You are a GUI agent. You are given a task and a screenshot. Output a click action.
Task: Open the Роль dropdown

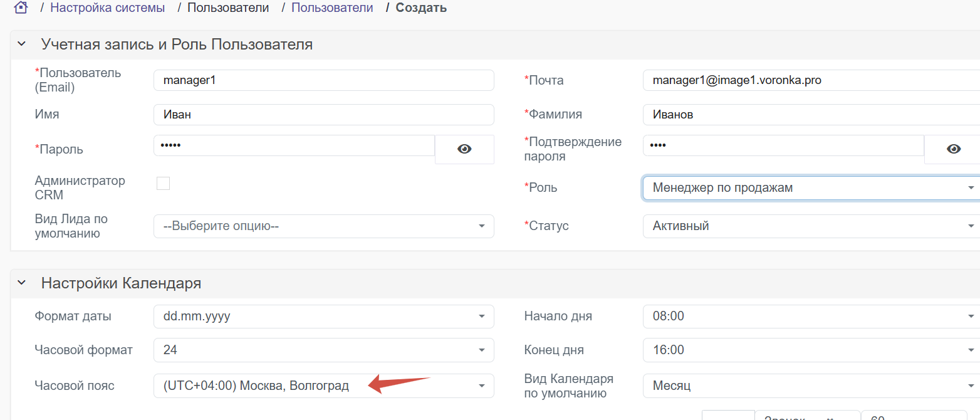coord(808,187)
